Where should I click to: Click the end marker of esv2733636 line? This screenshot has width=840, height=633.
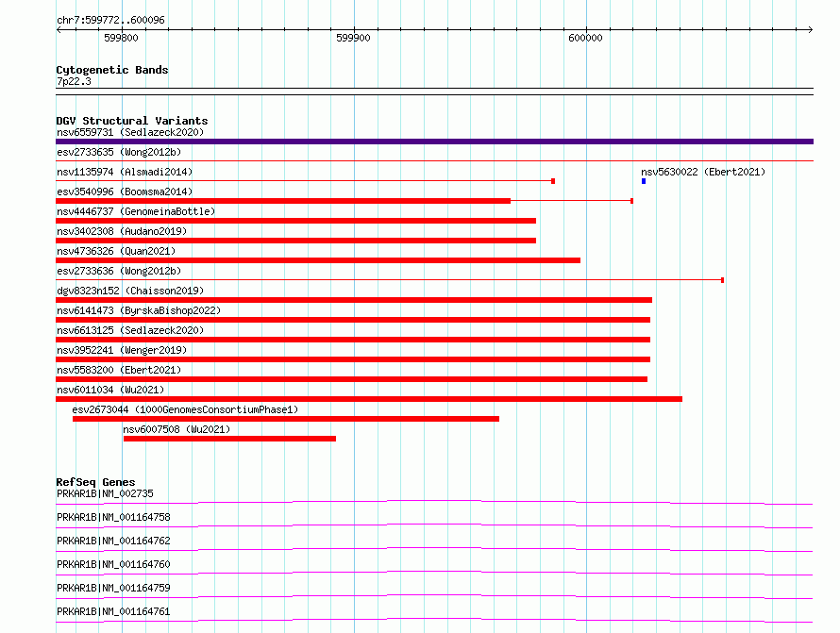click(722, 280)
